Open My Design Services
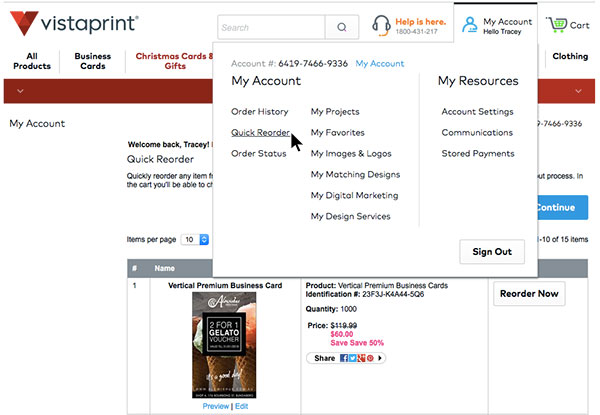 (x=351, y=216)
